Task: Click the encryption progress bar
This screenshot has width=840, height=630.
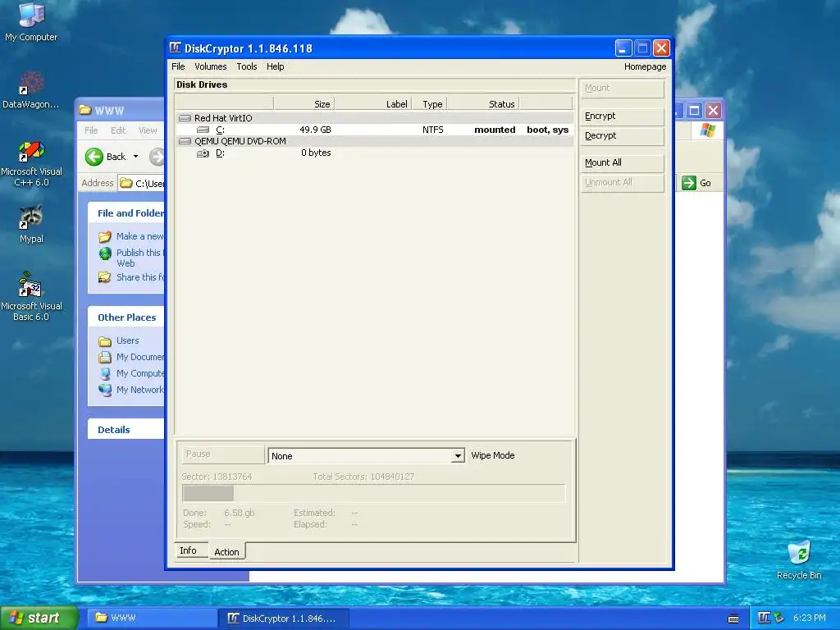Action: pyautogui.click(x=374, y=493)
